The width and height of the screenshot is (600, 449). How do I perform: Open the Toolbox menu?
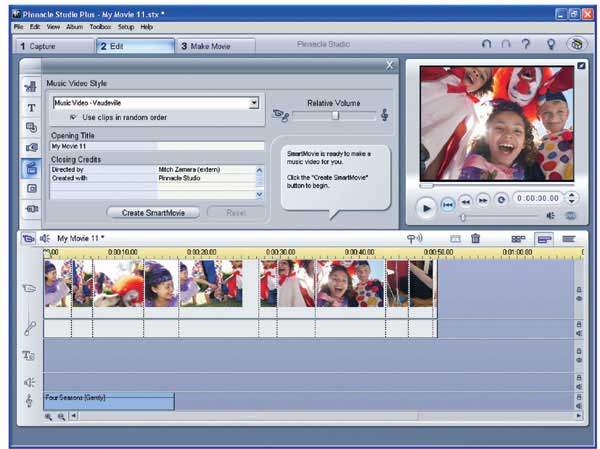[100, 27]
